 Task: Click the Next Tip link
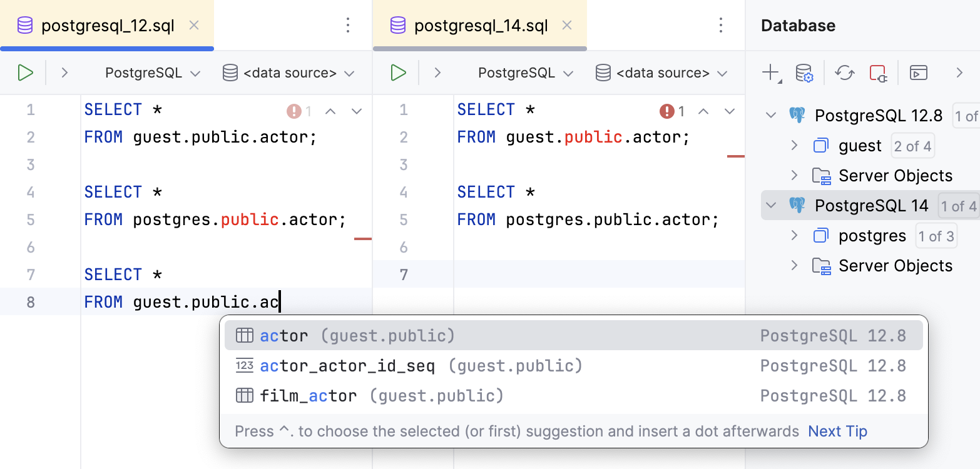click(837, 431)
